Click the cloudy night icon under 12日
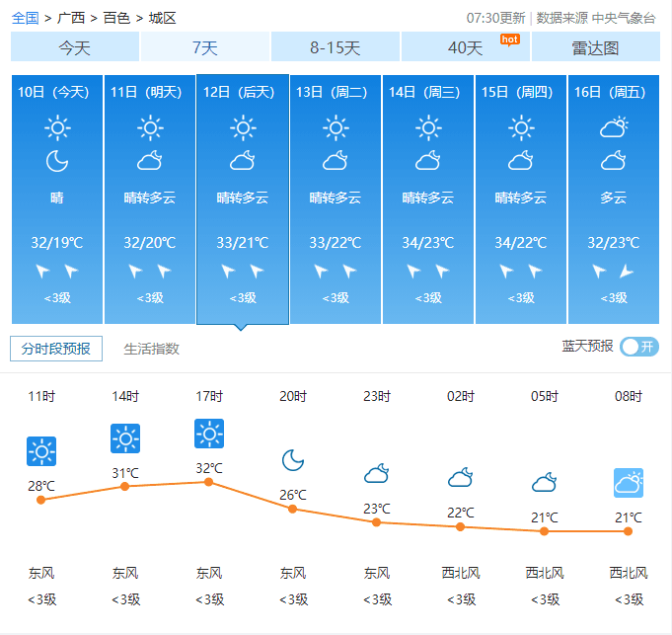672x635 pixels. pyautogui.click(x=243, y=160)
